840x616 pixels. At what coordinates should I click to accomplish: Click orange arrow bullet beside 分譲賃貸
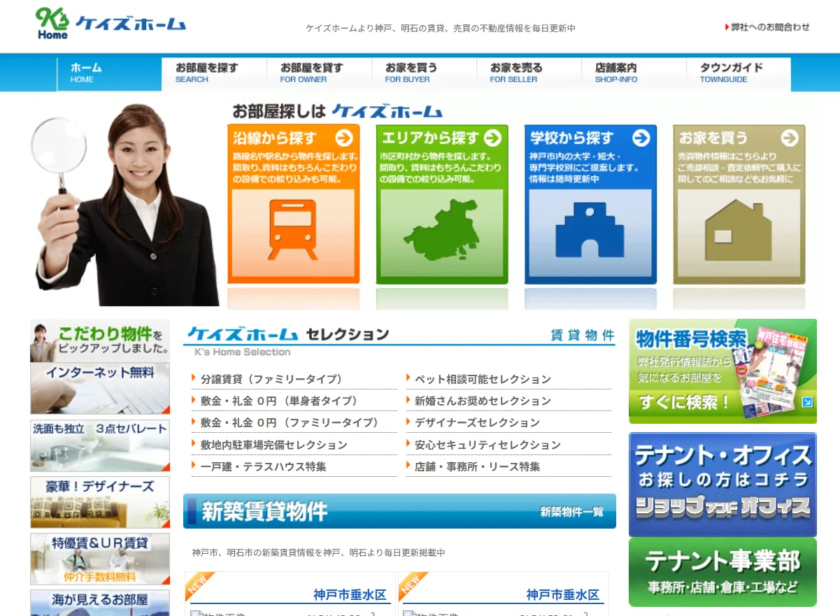pos(194,378)
